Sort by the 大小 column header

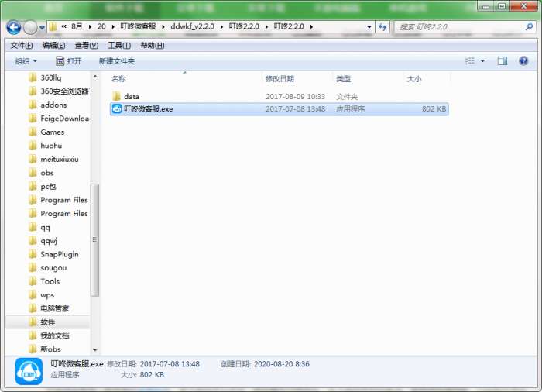pyautogui.click(x=414, y=79)
